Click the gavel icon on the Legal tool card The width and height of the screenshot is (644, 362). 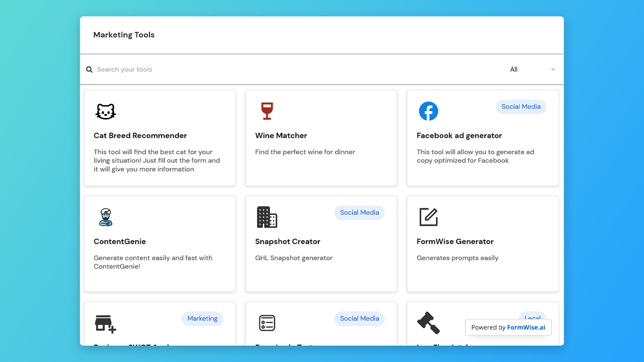(x=428, y=323)
